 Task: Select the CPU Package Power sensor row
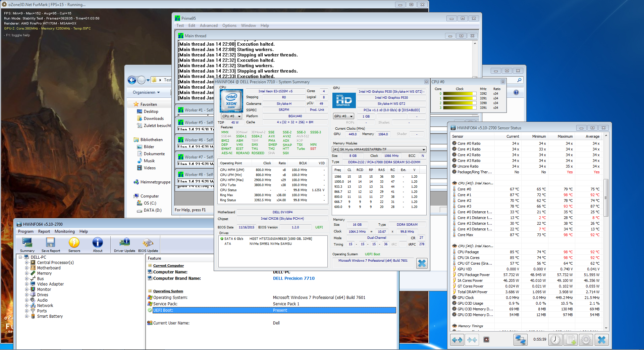526,275
